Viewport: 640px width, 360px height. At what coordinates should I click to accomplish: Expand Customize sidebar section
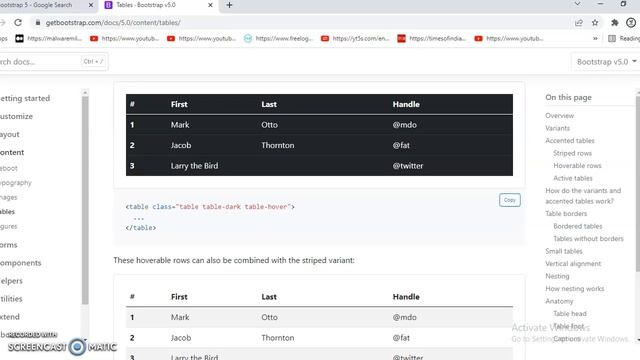pos(16,116)
